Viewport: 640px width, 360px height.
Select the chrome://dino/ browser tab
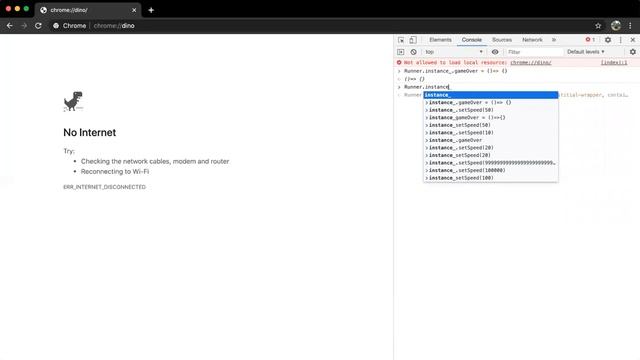pyautogui.click(x=88, y=10)
